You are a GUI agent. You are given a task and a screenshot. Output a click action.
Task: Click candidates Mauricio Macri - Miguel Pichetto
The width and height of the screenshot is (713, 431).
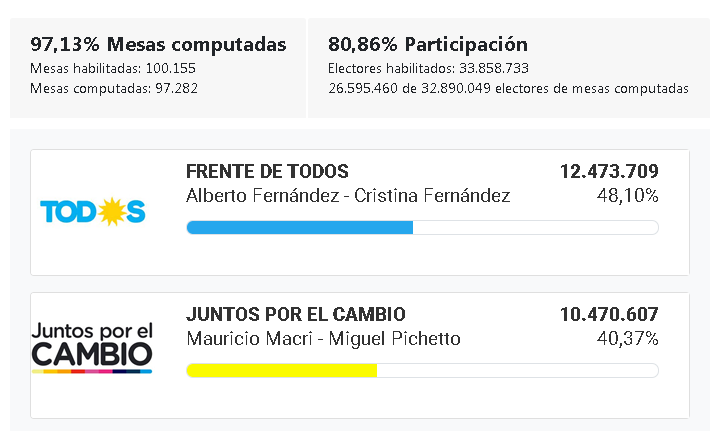click(323, 338)
